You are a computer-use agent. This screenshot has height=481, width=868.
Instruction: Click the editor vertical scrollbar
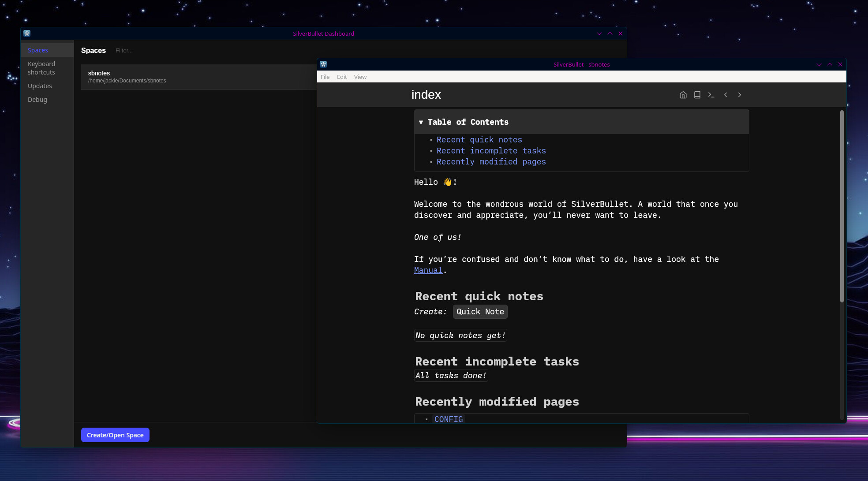[842, 207]
